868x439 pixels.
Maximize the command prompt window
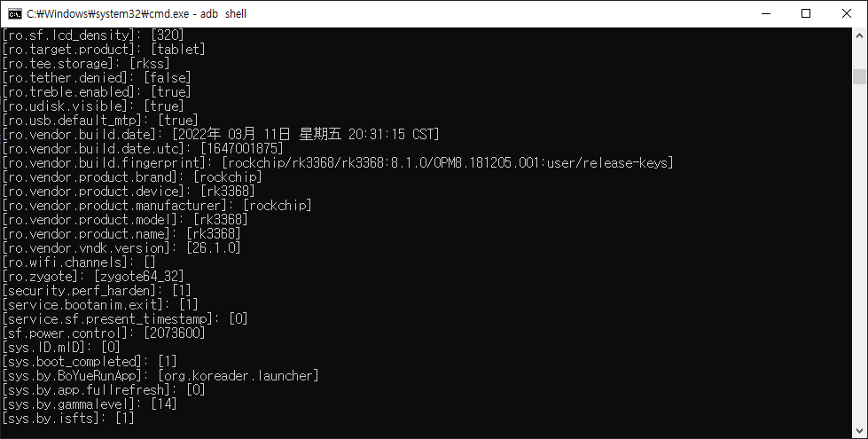(806, 13)
